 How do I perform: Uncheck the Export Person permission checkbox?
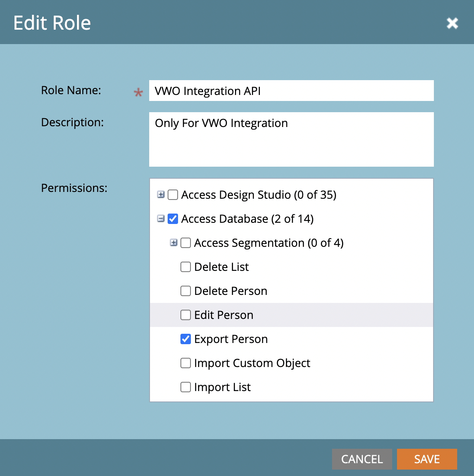coord(186,339)
